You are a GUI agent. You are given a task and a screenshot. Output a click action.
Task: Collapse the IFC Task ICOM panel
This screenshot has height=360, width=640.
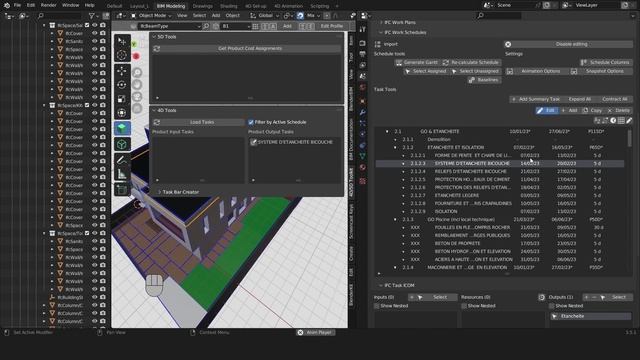pyautogui.click(x=381, y=285)
